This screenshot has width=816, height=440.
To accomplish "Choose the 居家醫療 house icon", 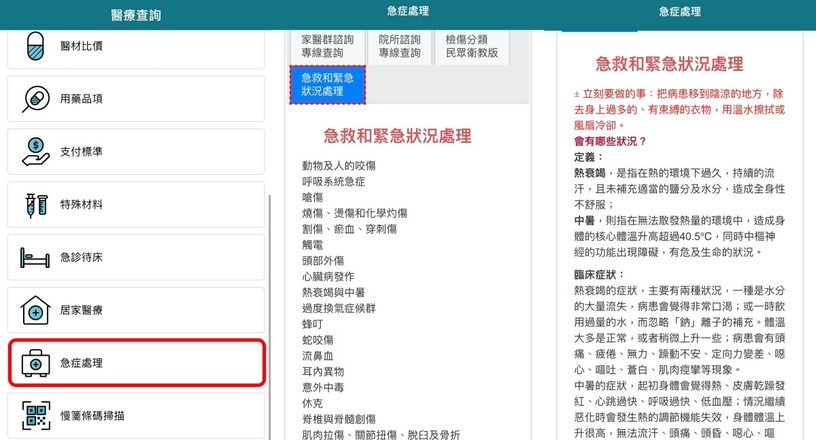I will (x=35, y=310).
